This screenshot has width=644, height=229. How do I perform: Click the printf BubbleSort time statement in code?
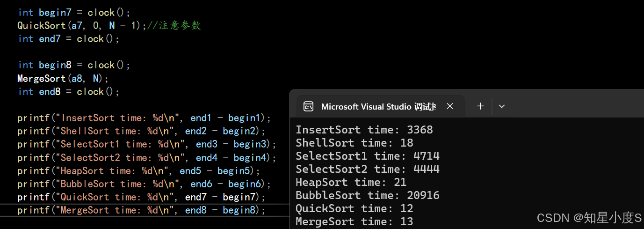point(144,184)
